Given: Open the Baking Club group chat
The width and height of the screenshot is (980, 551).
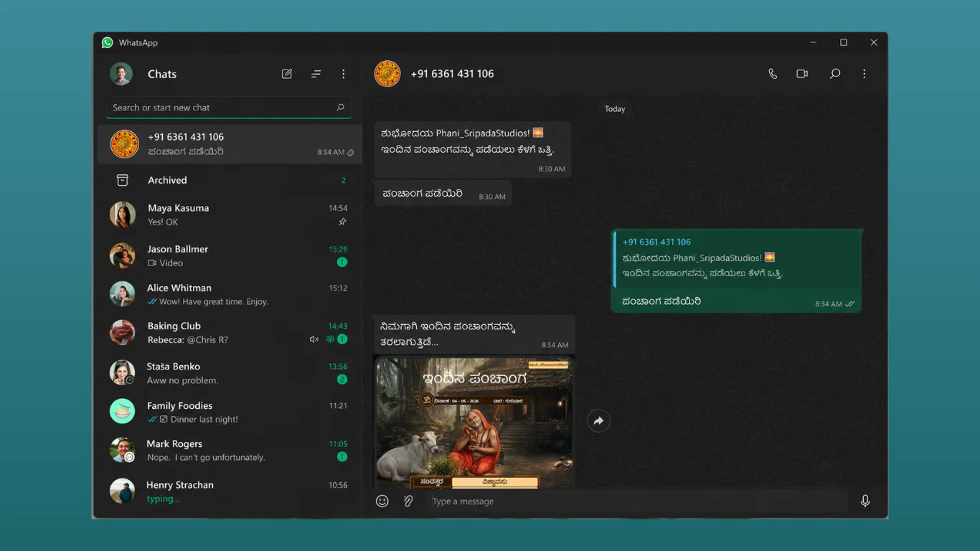Looking at the screenshot, I should [x=230, y=332].
